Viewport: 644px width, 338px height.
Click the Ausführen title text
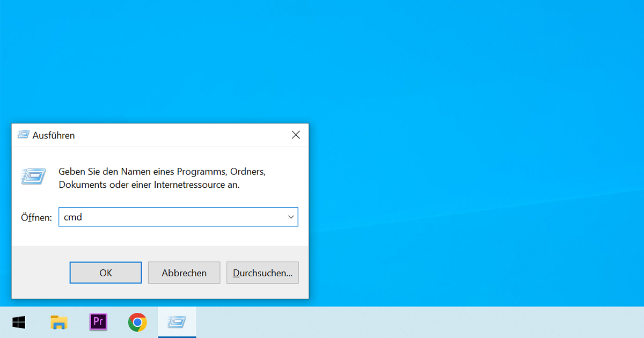54,135
